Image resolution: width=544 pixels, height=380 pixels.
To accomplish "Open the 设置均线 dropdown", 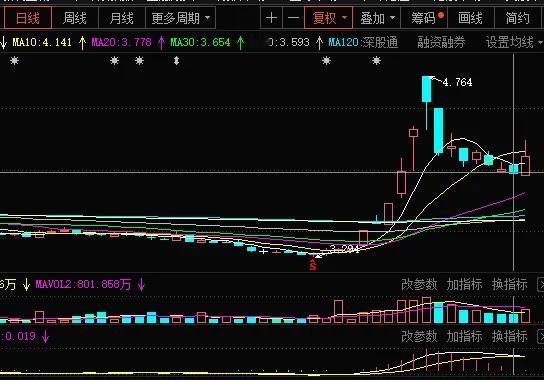I will coord(514,43).
